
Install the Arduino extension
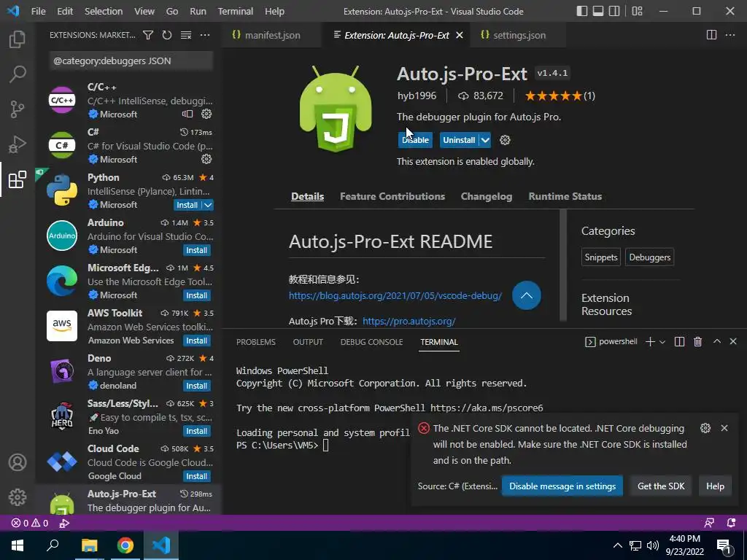pos(196,250)
